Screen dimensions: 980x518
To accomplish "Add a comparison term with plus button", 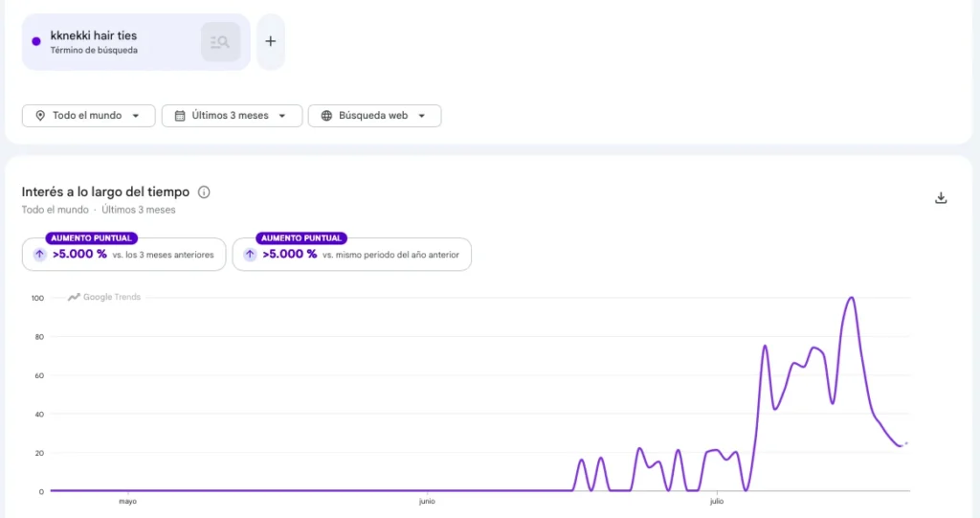I will [x=271, y=41].
